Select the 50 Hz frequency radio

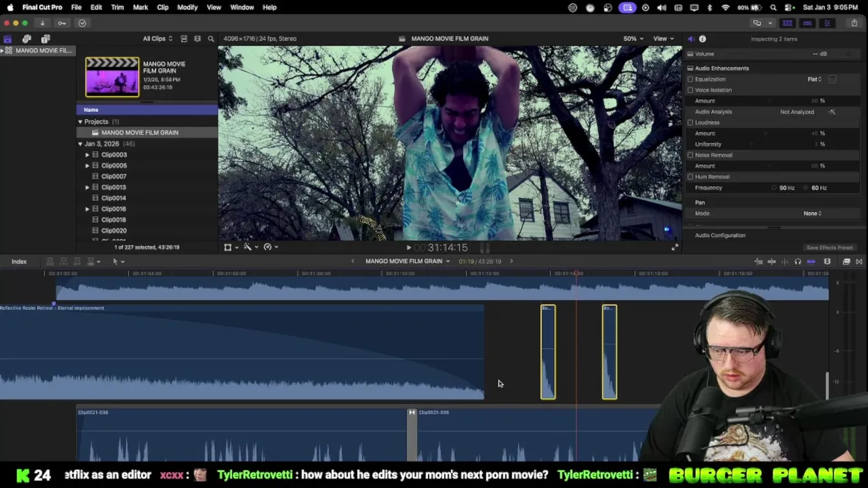(774, 188)
